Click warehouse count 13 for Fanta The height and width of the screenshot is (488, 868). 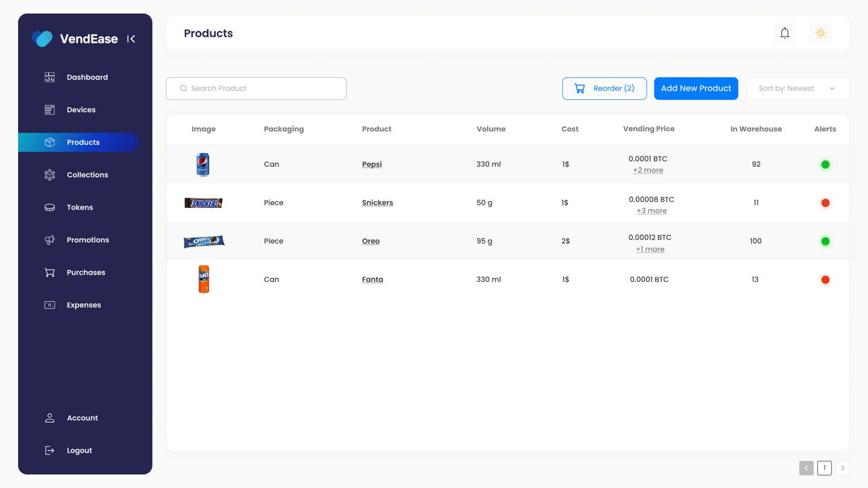[755, 280]
